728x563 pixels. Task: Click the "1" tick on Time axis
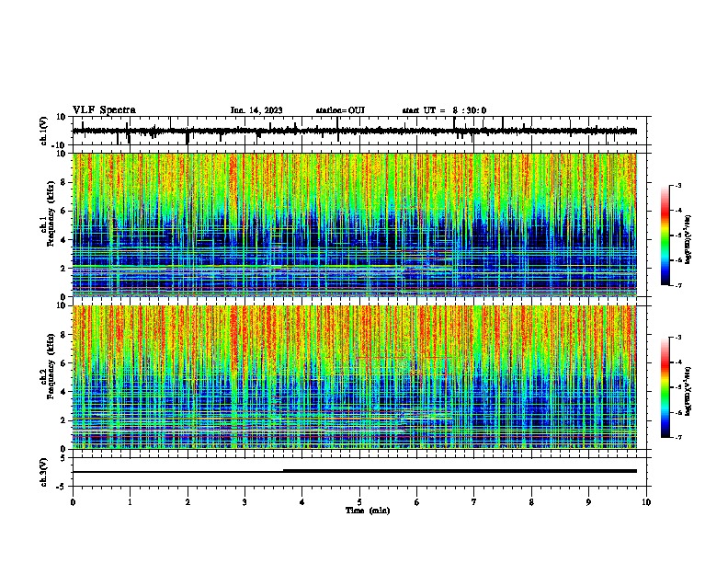(130, 502)
